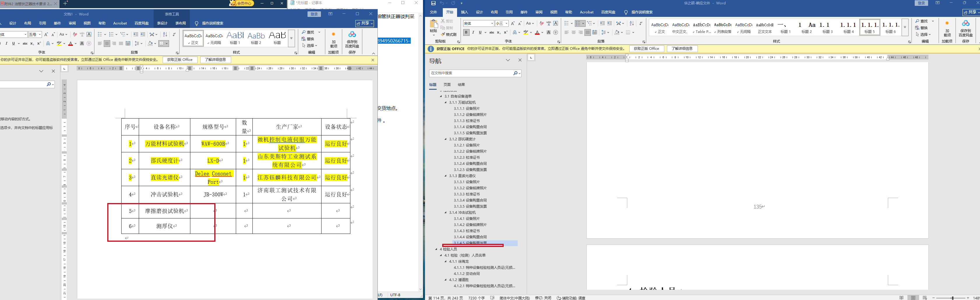980x300 pixels.
Task: Open the 小三 font size dropdown
Action: click(506, 24)
